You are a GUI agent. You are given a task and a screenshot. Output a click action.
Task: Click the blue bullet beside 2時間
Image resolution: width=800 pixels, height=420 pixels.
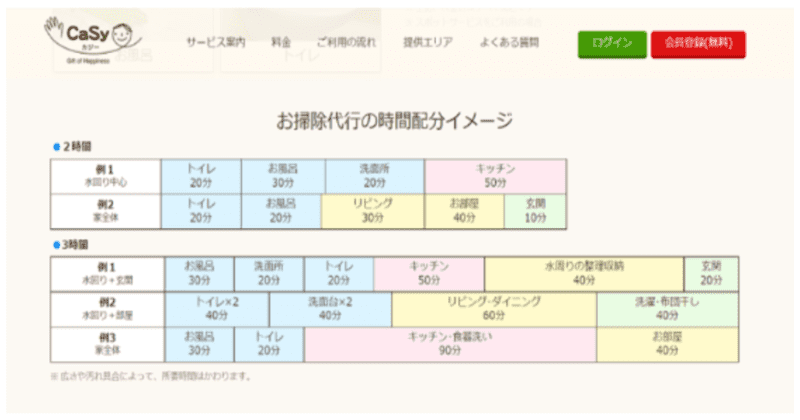pyautogui.click(x=57, y=146)
